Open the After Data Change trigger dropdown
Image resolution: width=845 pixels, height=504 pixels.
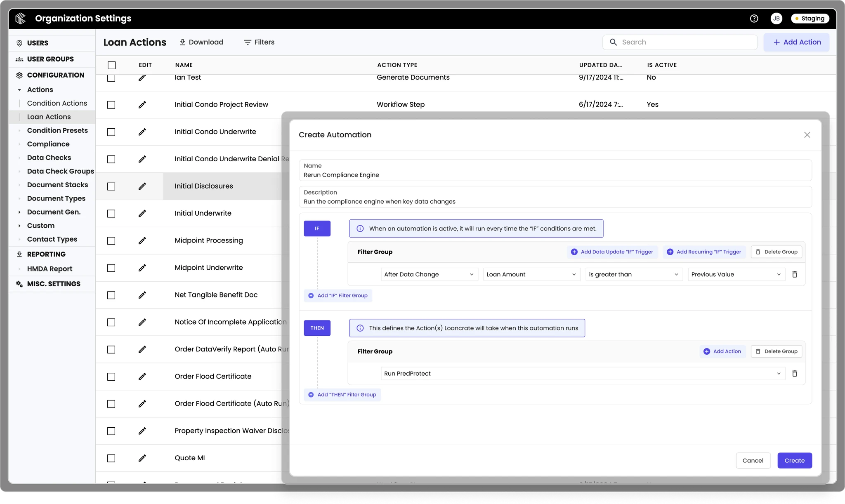pyautogui.click(x=428, y=274)
